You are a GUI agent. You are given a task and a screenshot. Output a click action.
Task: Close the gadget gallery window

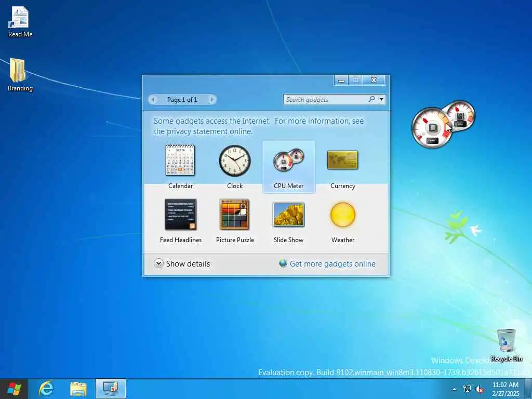point(374,80)
